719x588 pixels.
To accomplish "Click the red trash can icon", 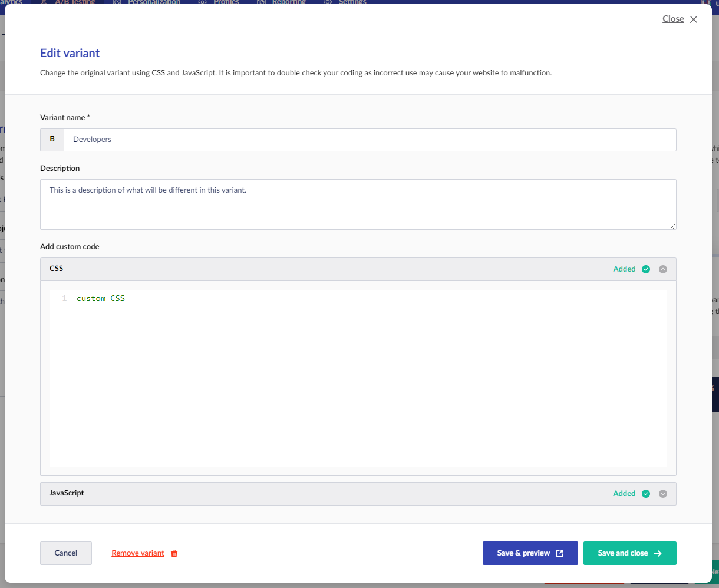I will [174, 553].
